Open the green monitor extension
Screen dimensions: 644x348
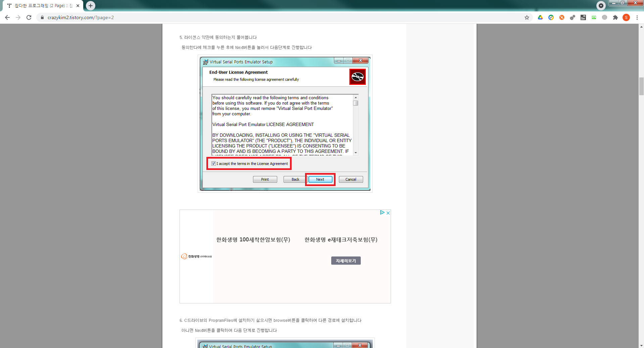594,17
